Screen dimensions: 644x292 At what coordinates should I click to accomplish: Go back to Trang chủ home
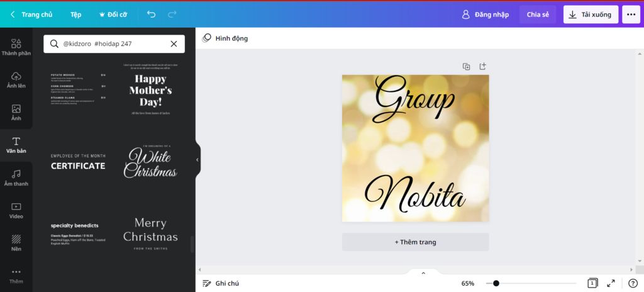pos(31,14)
